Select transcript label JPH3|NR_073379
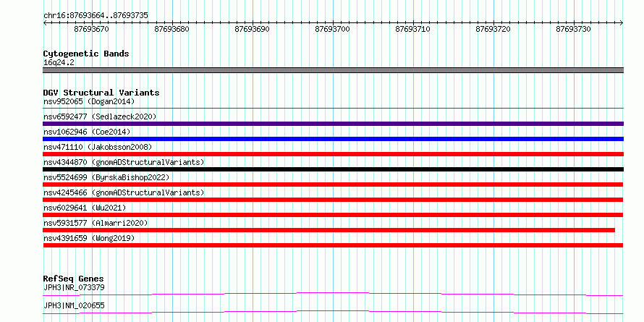This screenshot has height=322, width=644. [74, 287]
